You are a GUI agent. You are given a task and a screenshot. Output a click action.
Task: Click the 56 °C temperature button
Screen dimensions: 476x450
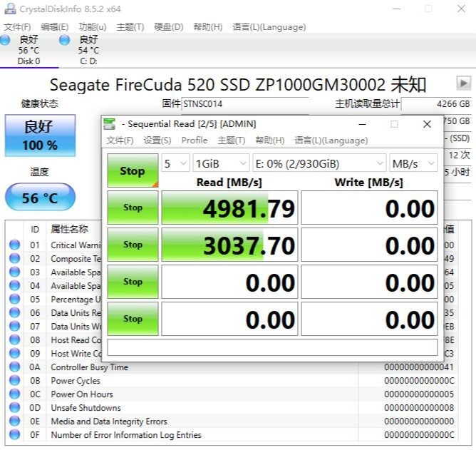[40, 198]
